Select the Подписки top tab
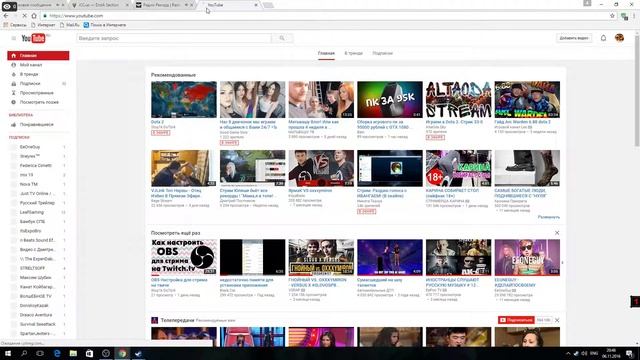Screen dimensions: 640x360 click(382, 53)
